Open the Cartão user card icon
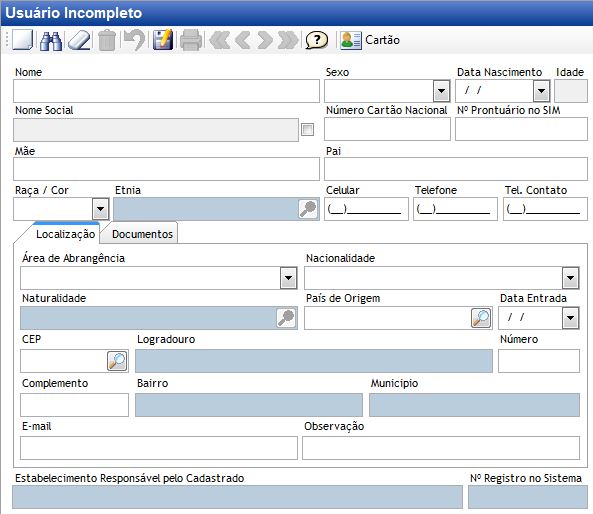The width and height of the screenshot is (593, 514). point(351,40)
